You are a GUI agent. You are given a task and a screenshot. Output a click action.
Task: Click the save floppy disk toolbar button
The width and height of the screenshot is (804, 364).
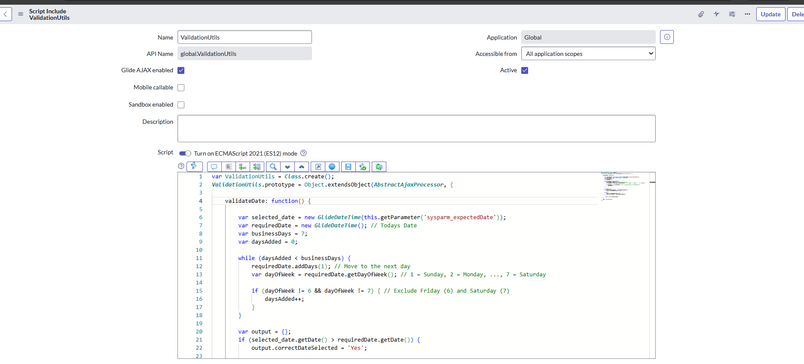click(x=349, y=166)
